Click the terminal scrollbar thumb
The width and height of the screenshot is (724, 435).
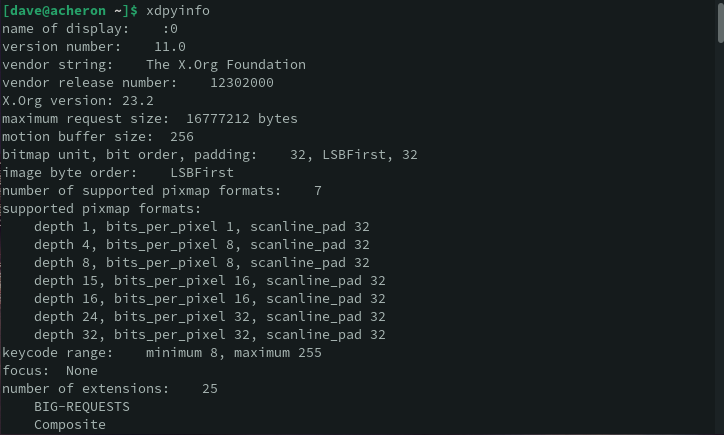click(719, 22)
